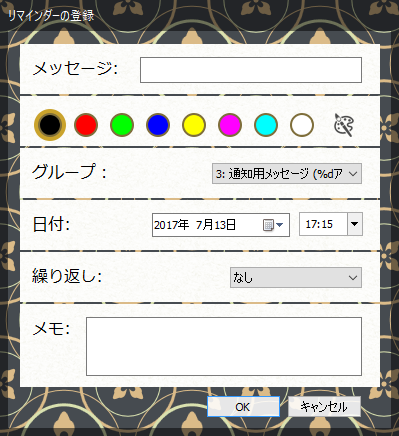Open the calendar picker icon in date field
This screenshot has height=436, width=399.
(273, 225)
